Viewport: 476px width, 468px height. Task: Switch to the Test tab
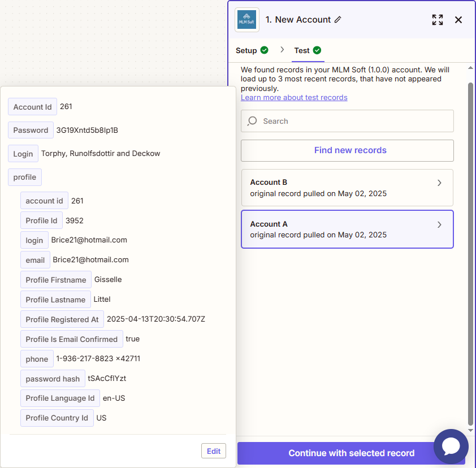point(302,50)
